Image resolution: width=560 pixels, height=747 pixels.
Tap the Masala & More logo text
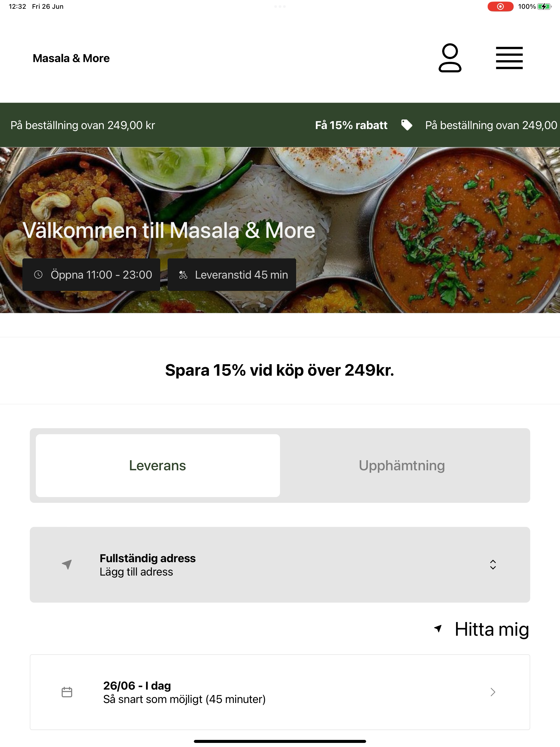pos(71,59)
